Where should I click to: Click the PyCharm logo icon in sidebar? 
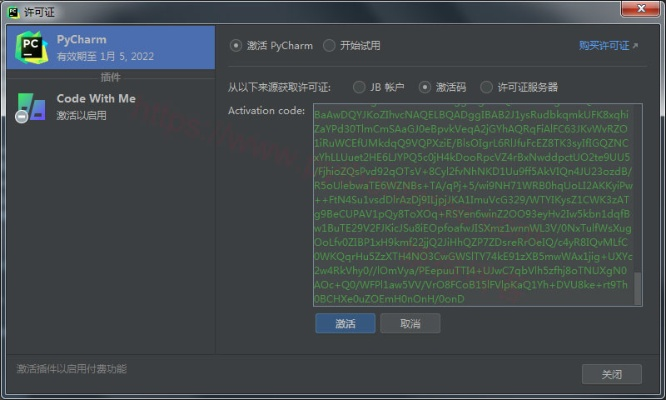(x=32, y=48)
